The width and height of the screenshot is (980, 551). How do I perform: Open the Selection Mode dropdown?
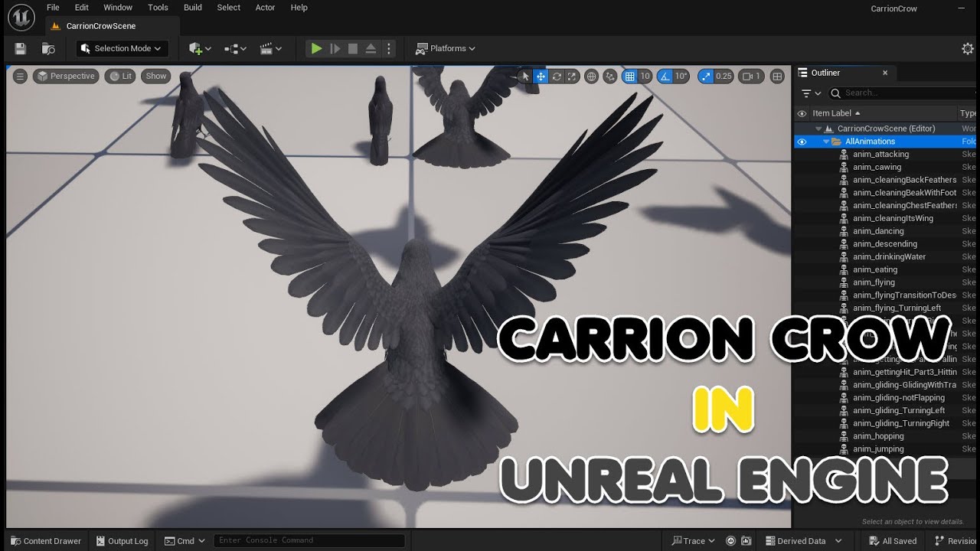[x=122, y=48]
